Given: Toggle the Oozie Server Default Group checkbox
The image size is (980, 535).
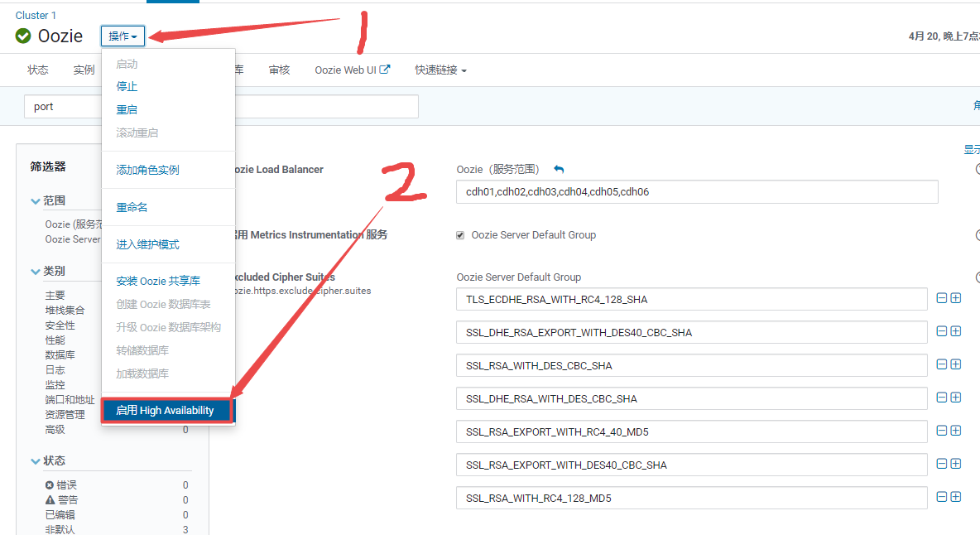Looking at the screenshot, I should point(461,236).
